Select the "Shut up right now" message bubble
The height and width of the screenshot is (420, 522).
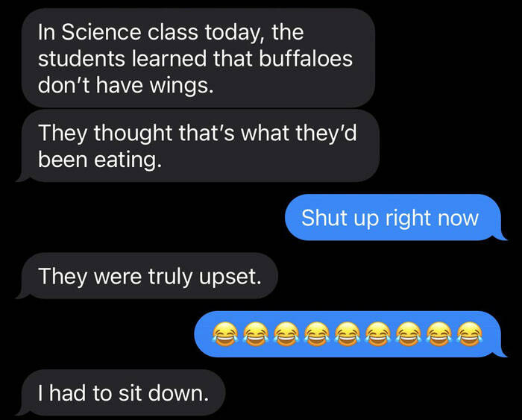394,218
